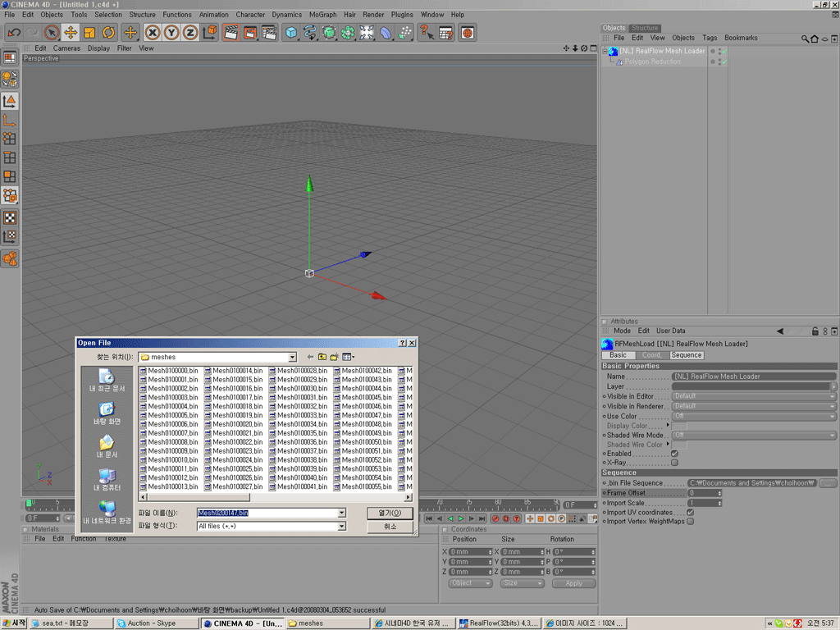The height and width of the screenshot is (630, 840).
Task: Open the Size dropdown in Coordinates panel
Action: click(522, 583)
